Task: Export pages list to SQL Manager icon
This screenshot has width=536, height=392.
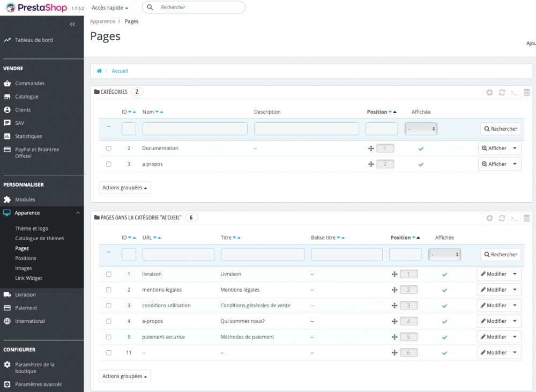Action: click(526, 218)
